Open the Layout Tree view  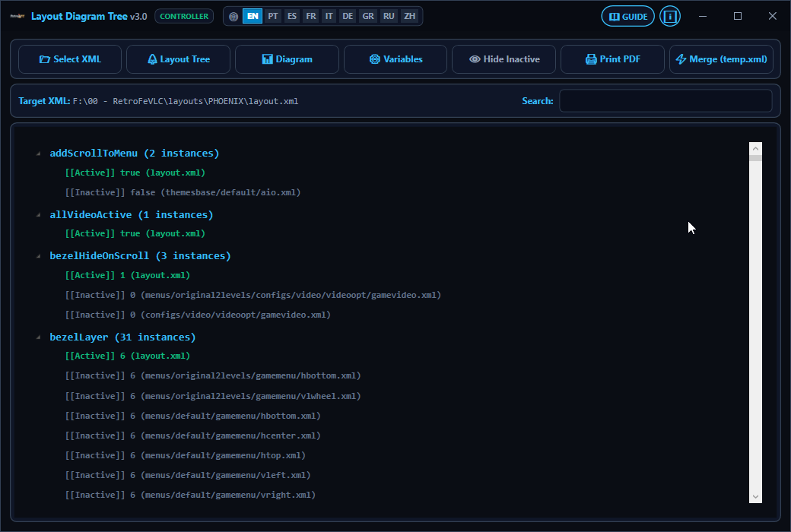point(179,59)
